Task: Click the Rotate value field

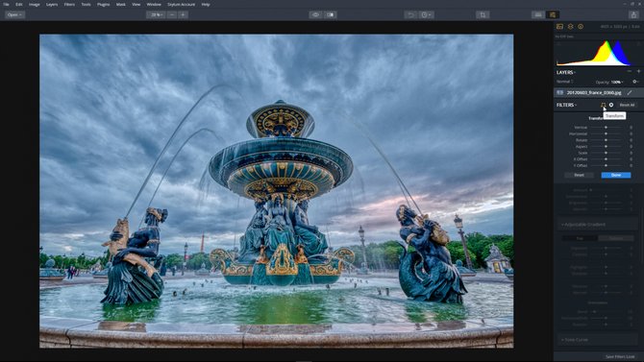Action: pyautogui.click(x=631, y=140)
